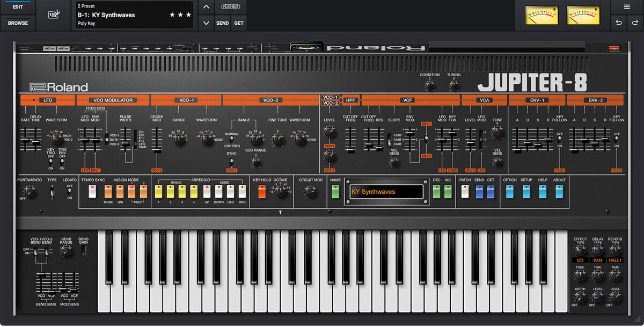Undo the last change

pos(619,23)
